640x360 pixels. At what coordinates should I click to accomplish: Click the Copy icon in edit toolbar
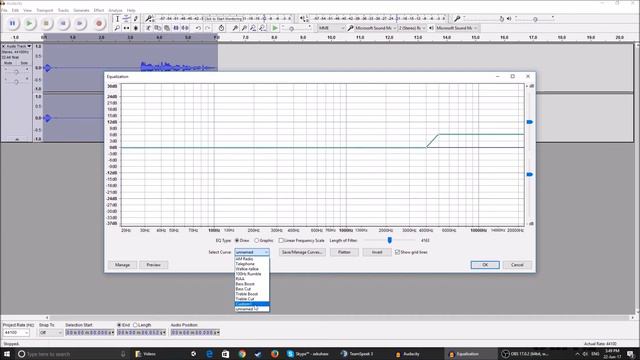[x=158, y=28]
